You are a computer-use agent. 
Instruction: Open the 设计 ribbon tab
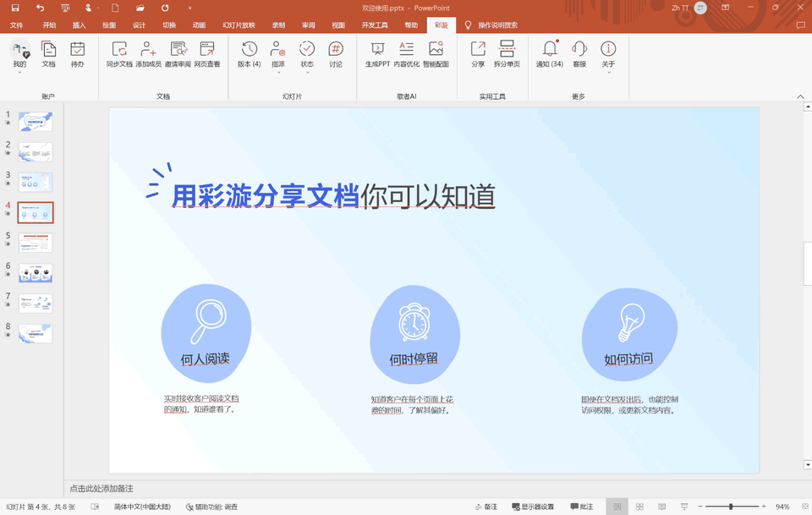pyautogui.click(x=139, y=25)
